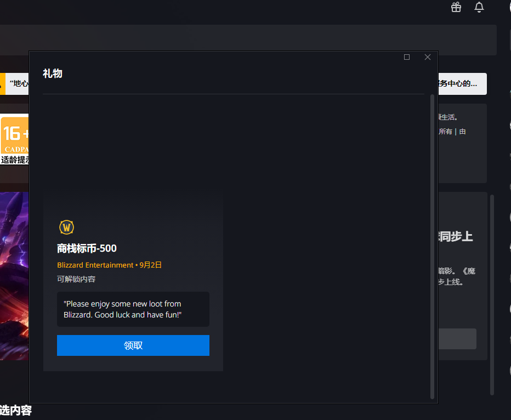The image size is (511, 420).
Task: Close the 礼物 gifts dialog
Action: tap(428, 57)
